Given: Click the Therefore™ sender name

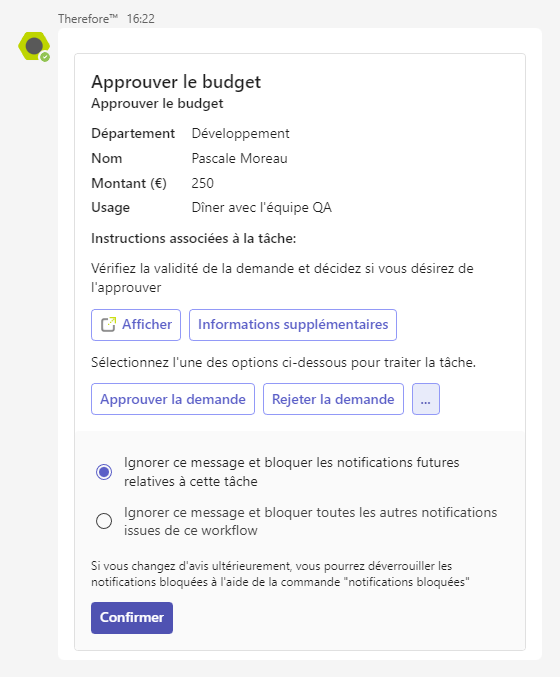Looking at the screenshot, I should coord(88,19).
